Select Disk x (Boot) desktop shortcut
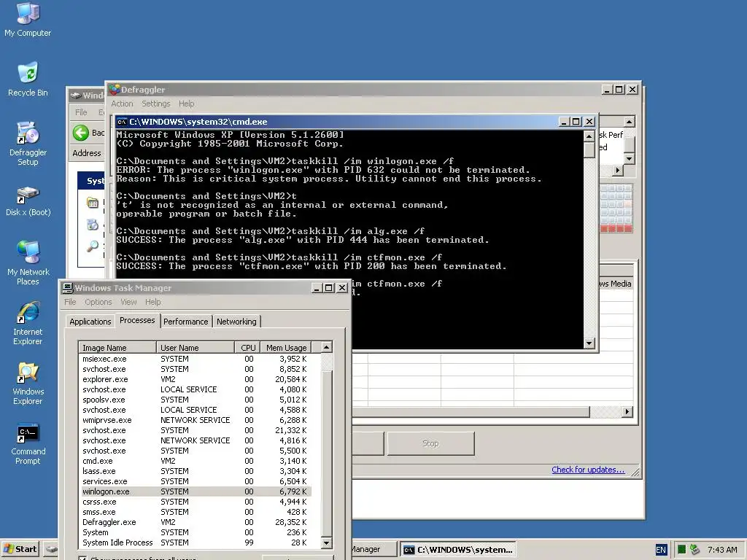Screen dimensions: 747x560 [x=28, y=201]
